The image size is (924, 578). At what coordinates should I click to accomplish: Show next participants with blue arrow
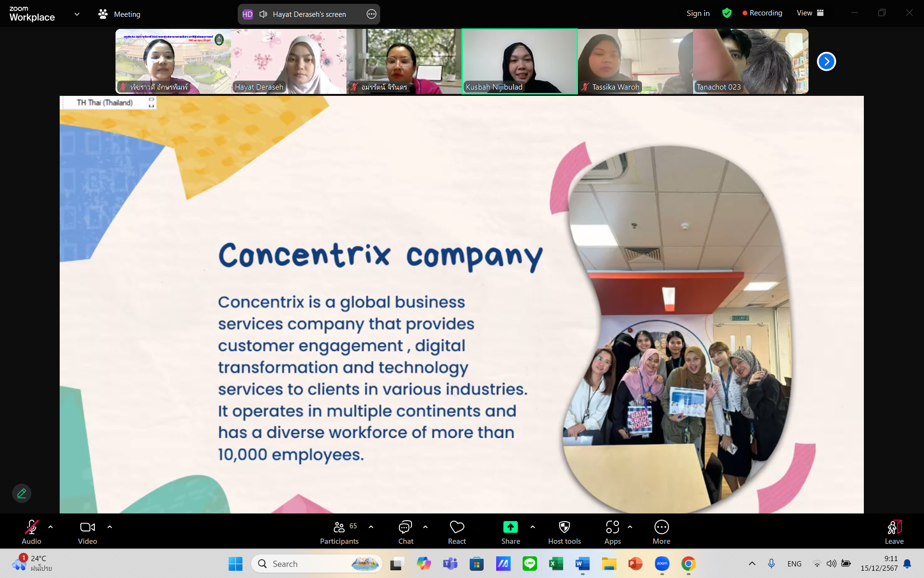point(826,61)
